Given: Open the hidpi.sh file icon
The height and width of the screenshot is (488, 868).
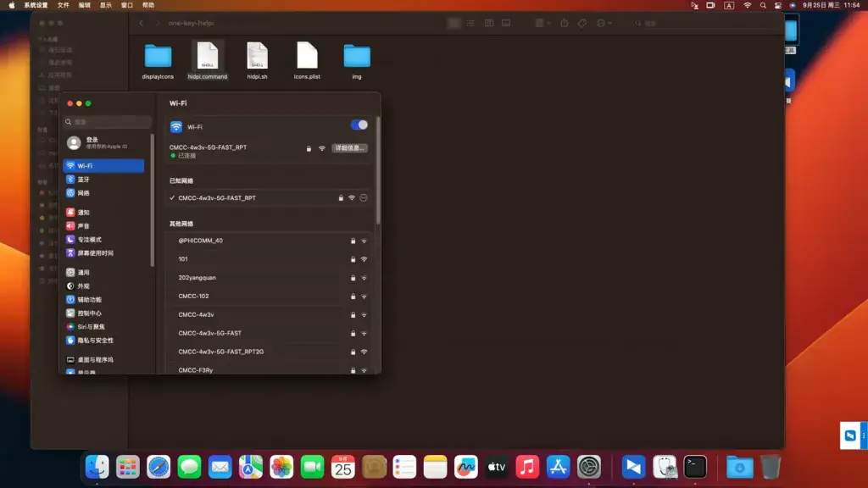Looking at the screenshot, I should [257, 56].
